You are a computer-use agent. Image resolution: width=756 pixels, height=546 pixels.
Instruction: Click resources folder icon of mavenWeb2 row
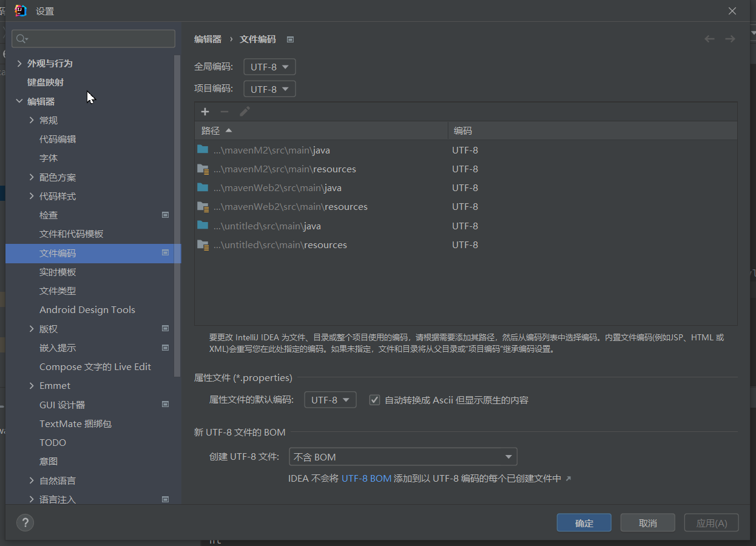pos(203,206)
